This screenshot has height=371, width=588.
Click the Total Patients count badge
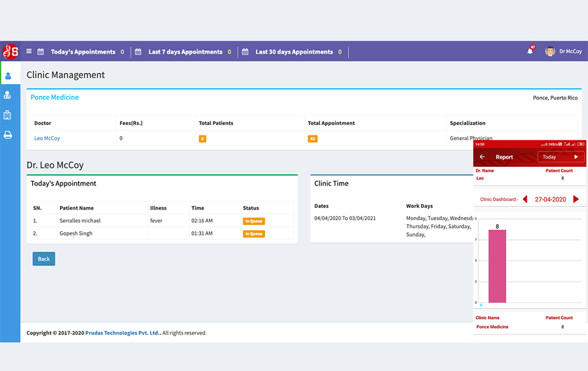(202, 139)
